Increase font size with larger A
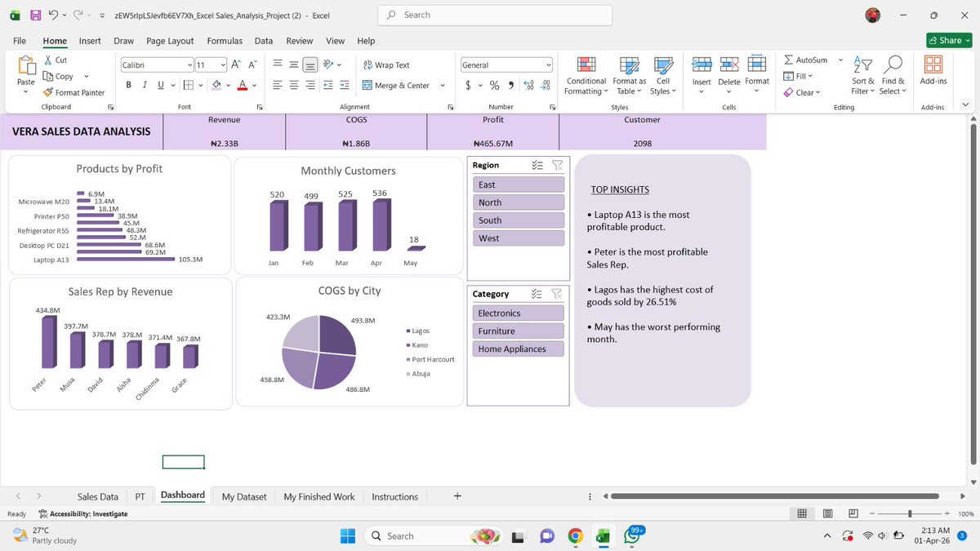 coord(235,64)
